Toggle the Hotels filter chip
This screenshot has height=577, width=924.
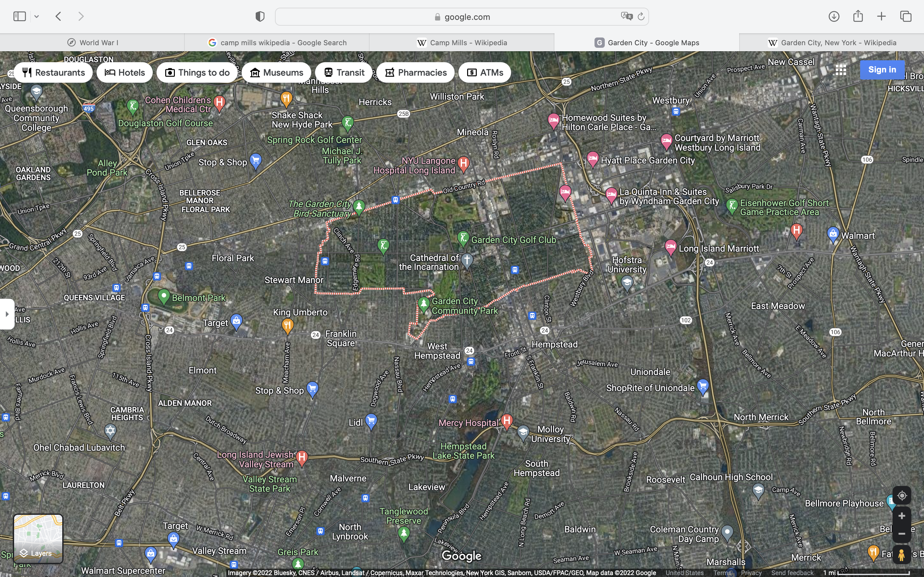coord(124,72)
